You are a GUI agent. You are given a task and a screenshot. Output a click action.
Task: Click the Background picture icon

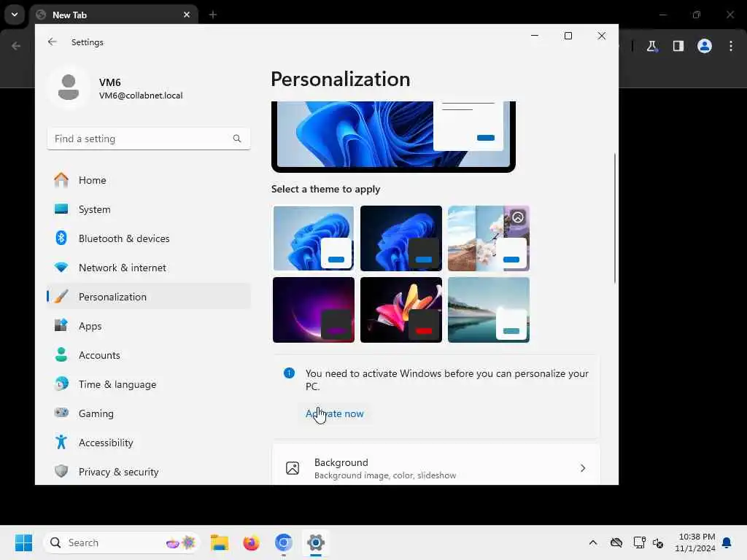pyautogui.click(x=293, y=468)
